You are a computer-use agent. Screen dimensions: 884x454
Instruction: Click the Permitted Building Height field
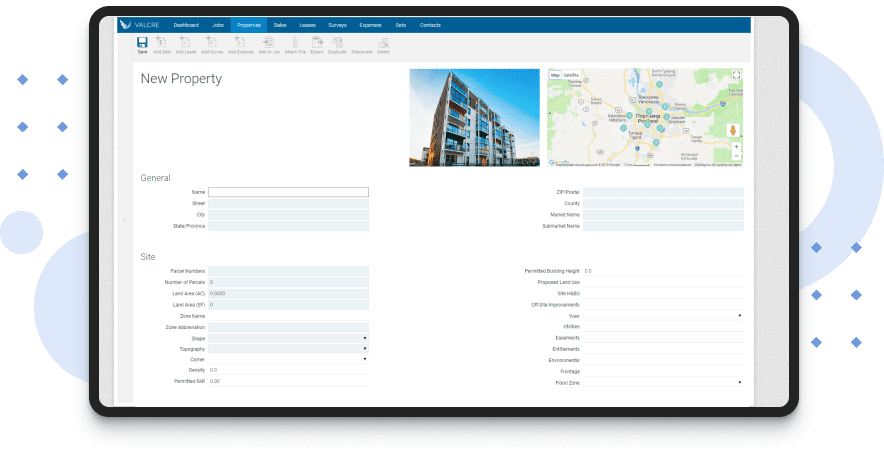pyautogui.click(x=663, y=271)
